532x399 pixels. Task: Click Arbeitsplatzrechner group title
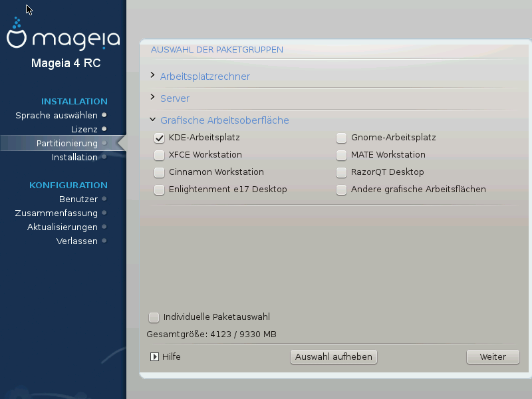coord(205,76)
